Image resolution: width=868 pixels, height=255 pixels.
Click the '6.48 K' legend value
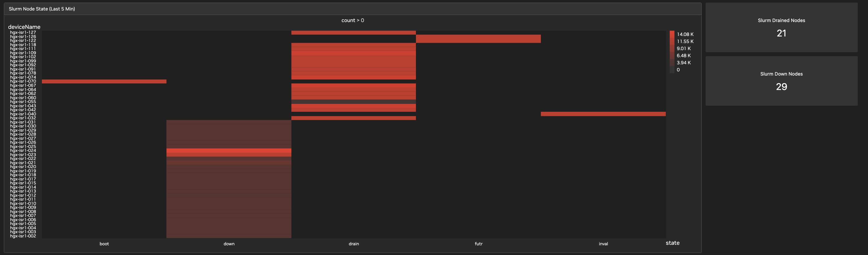tap(684, 56)
